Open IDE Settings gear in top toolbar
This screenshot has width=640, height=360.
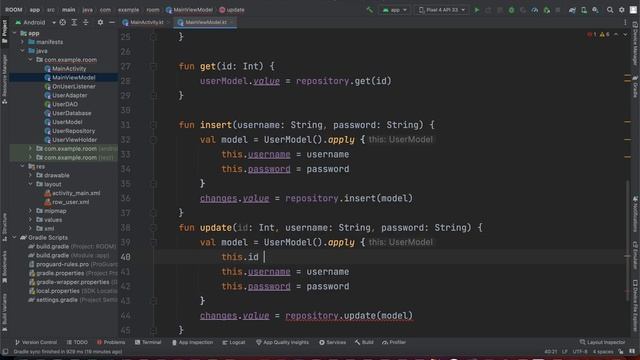click(x=622, y=10)
